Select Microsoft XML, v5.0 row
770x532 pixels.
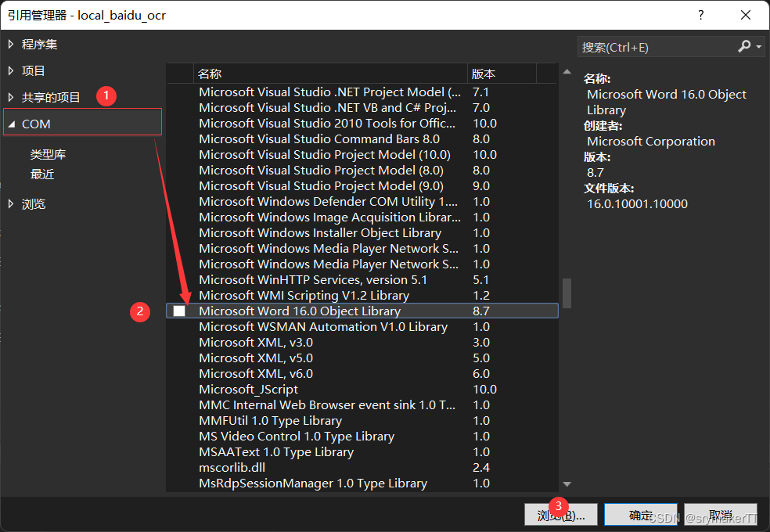(x=362, y=358)
